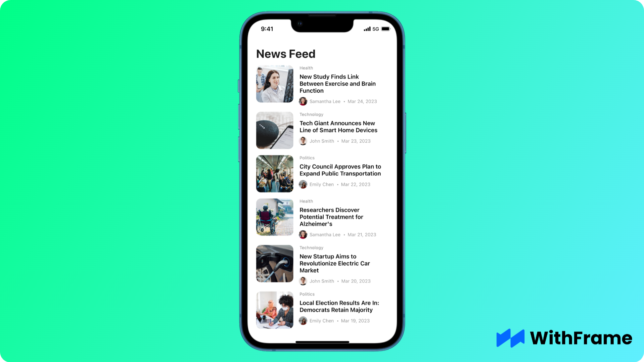Image resolution: width=644 pixels, height=362 pixels.
Task: Select the Mar 24, 2023 date link
Action: click(362, 101)
